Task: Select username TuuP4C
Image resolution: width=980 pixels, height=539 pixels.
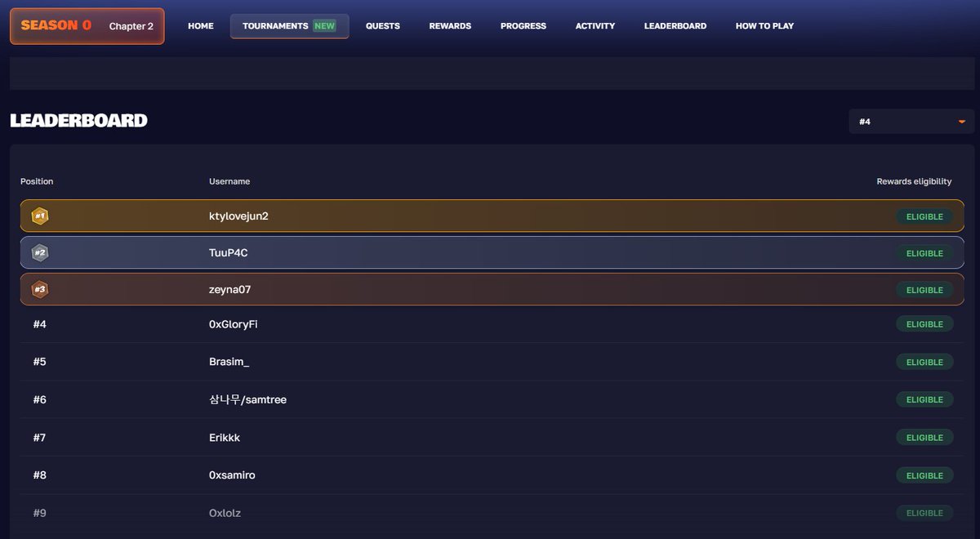Action: coord(229,253)
